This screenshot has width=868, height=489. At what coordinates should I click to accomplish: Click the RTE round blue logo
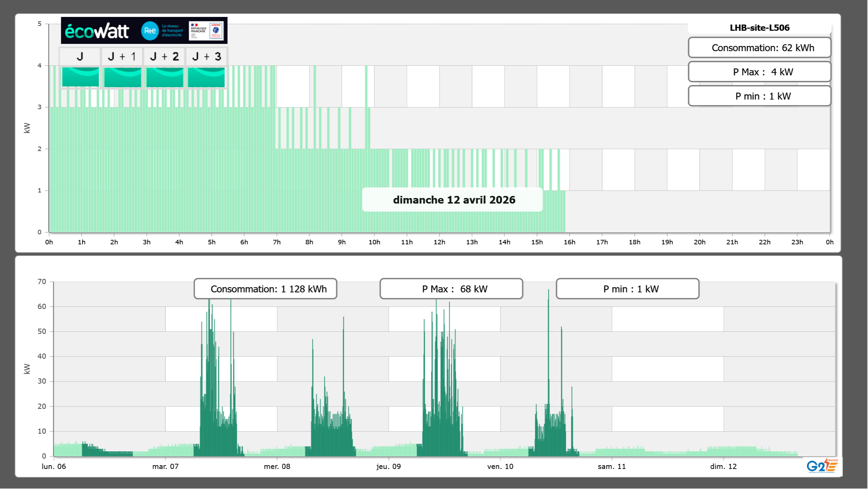(x=150, y=31)
